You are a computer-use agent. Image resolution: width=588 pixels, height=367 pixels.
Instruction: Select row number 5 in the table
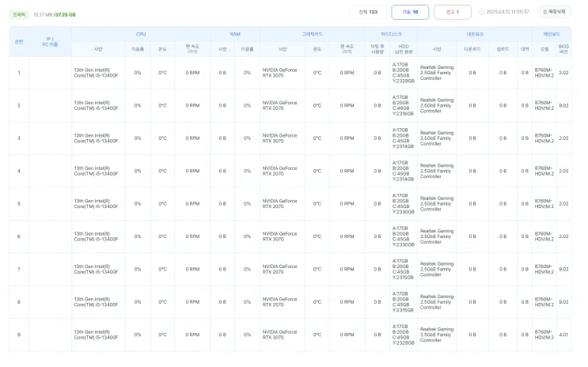pos(19,204)
